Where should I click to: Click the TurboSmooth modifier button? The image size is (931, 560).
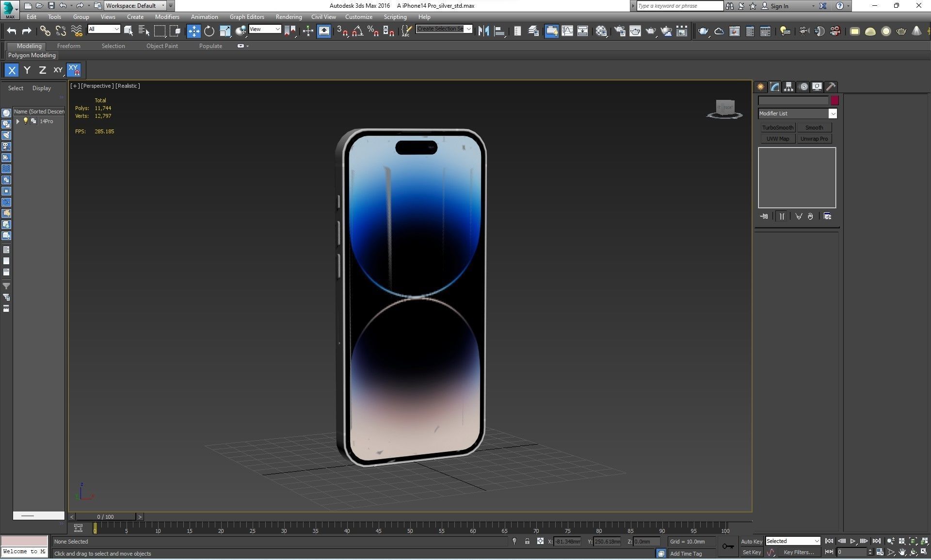click(777, 128)
